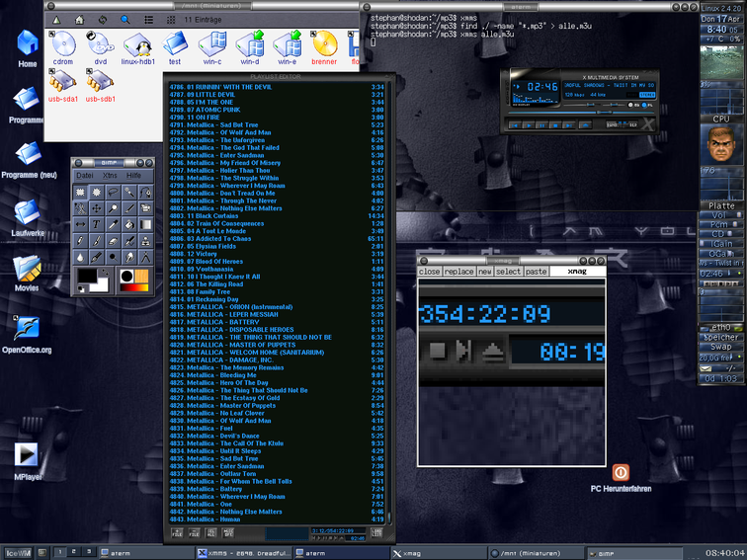Select playlist entry 4795 Metallica - Enter Sandman
The height and width of the screenshot is (560, 747).
(x=277, y=155)
